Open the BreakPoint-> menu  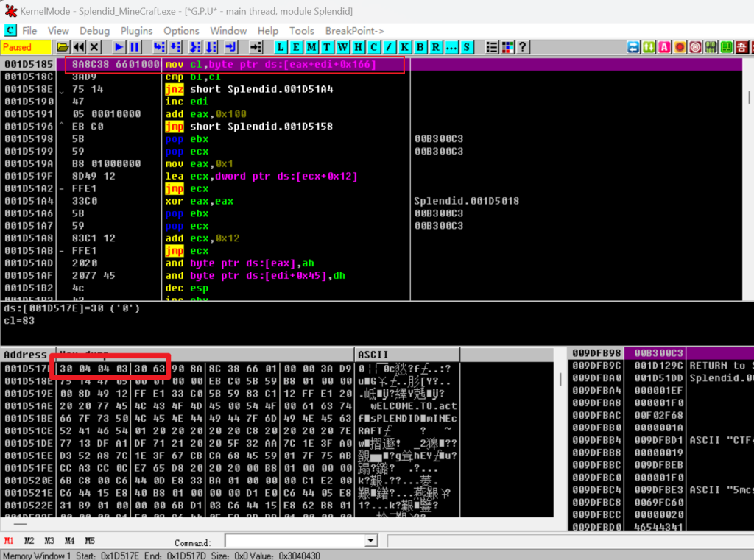[x=354, y=31]
